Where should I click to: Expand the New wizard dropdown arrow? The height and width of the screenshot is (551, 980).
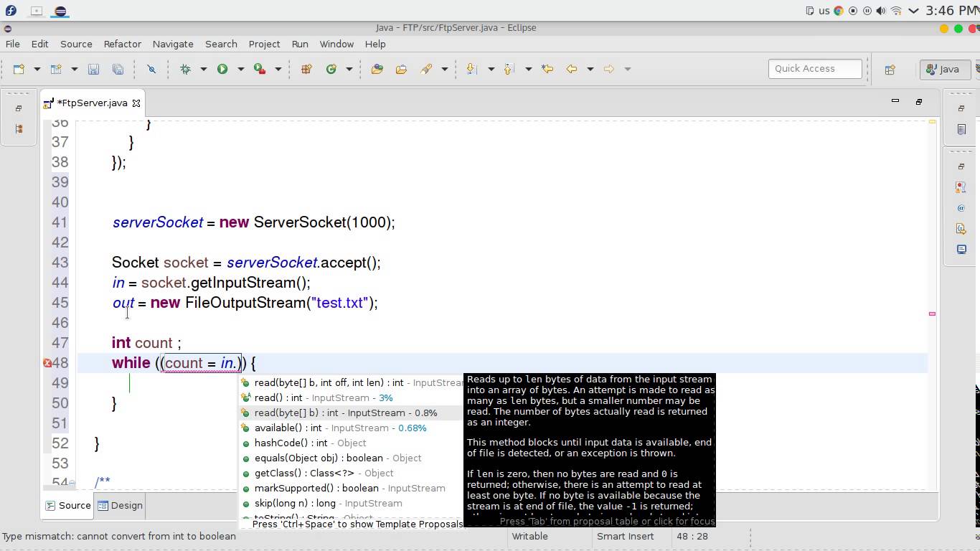pyautogui.click(x=36, y=69)
